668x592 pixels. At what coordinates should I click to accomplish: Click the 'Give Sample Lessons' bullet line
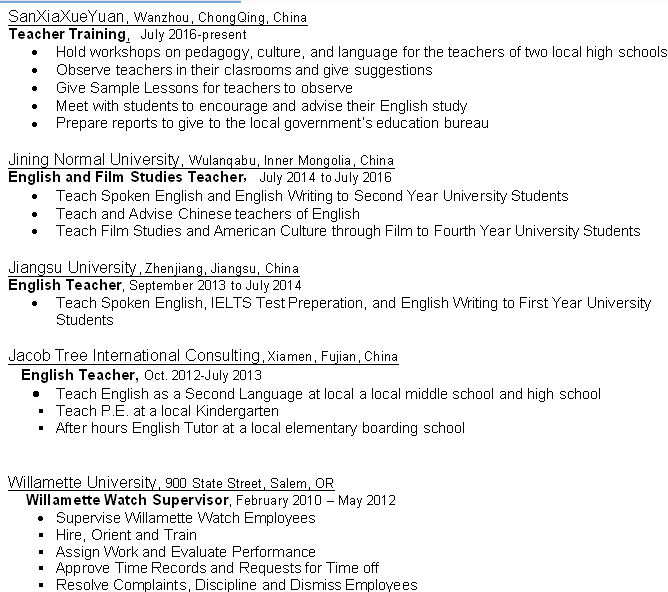pos(204,88)
